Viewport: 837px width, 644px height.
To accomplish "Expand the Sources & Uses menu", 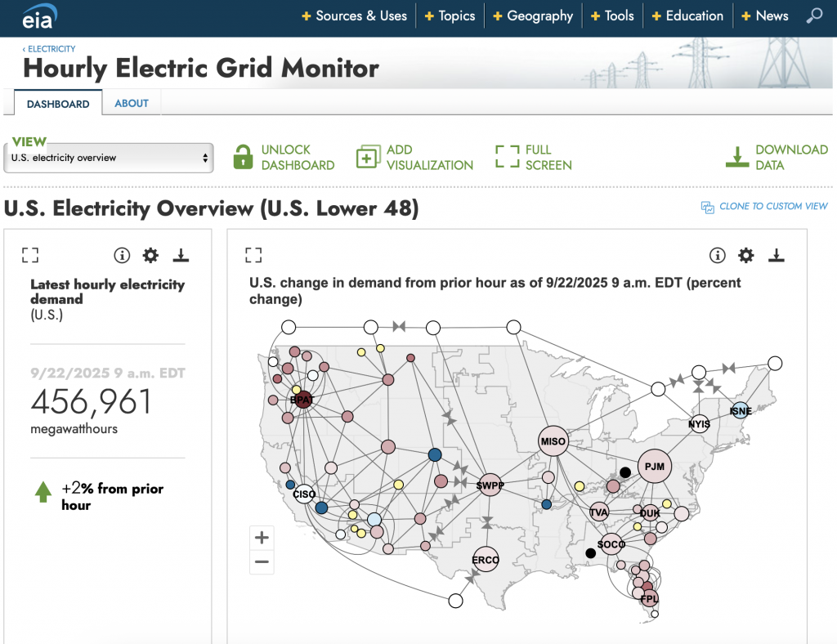I will 354,16.
